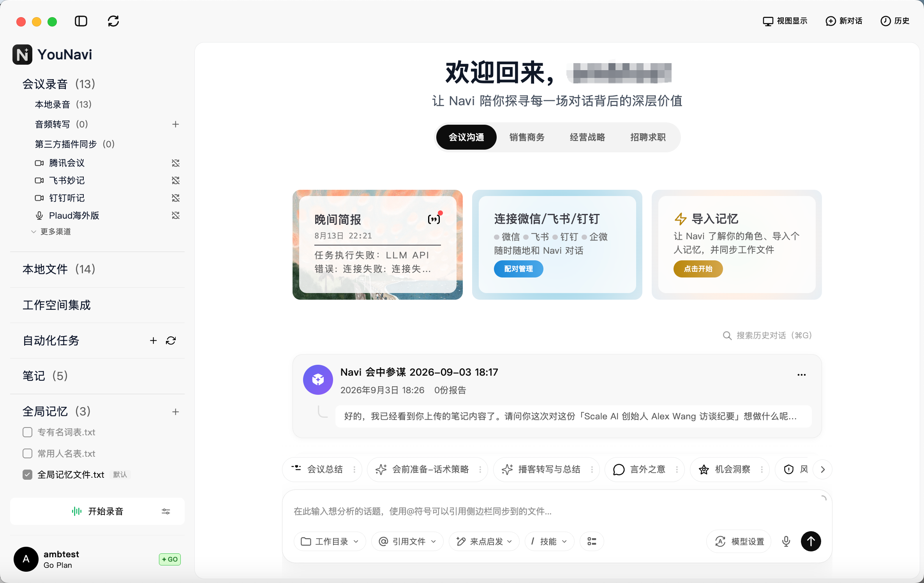The width and height of the screenshot is (924, 583).
Task: Open Navi 会中参谋 conversation preview text
Action: [x=573, y=416]
